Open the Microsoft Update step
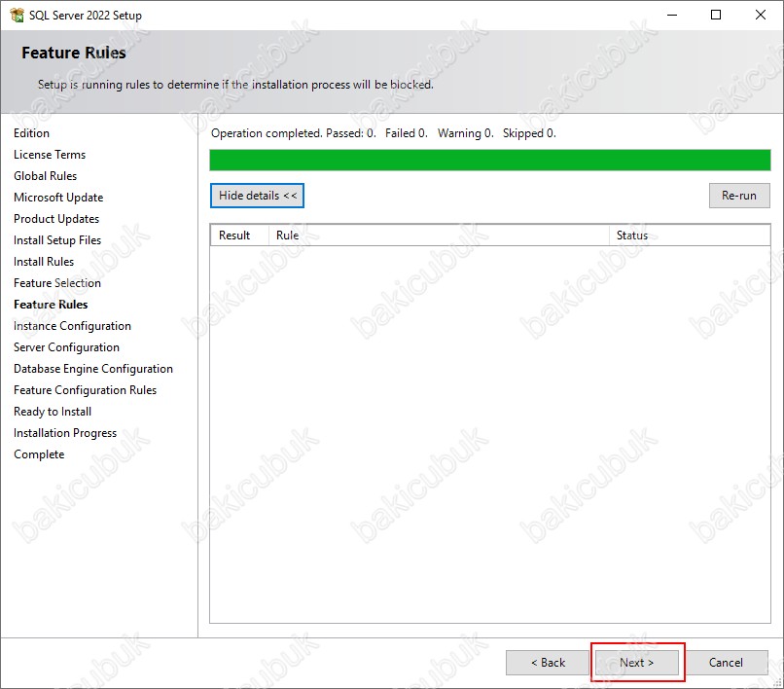This screenshot has height=689, width=784. pos(58,198)
